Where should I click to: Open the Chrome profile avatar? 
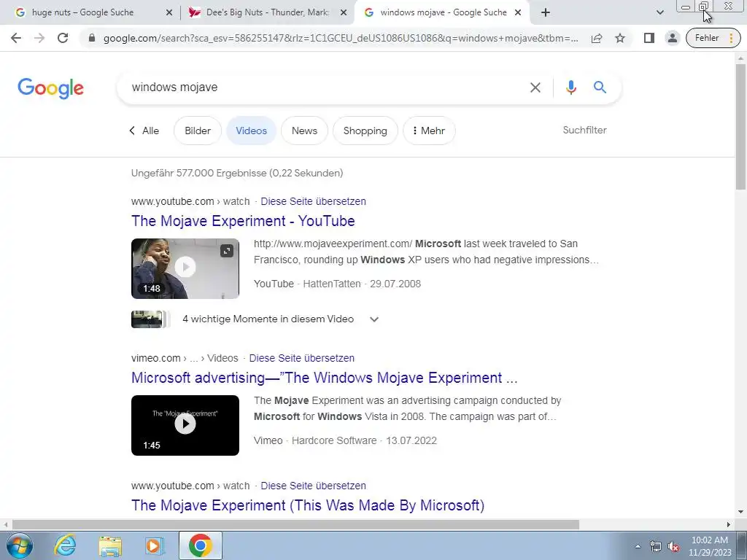[x=672, y=38]
